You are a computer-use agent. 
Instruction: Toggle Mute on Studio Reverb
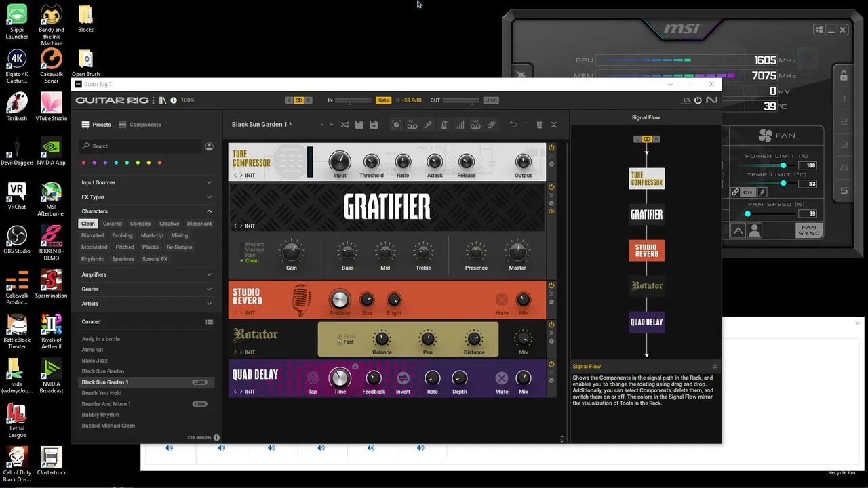(502, 300)
